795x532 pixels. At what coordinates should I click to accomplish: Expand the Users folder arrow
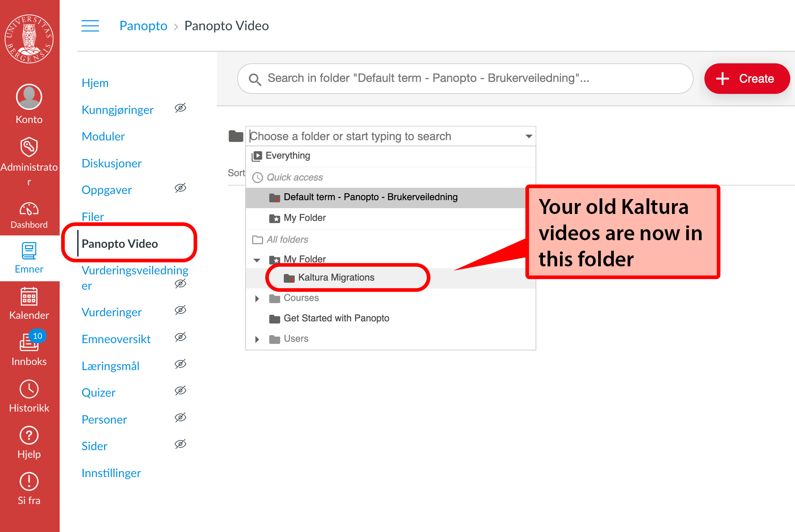(x=257, y=340)
